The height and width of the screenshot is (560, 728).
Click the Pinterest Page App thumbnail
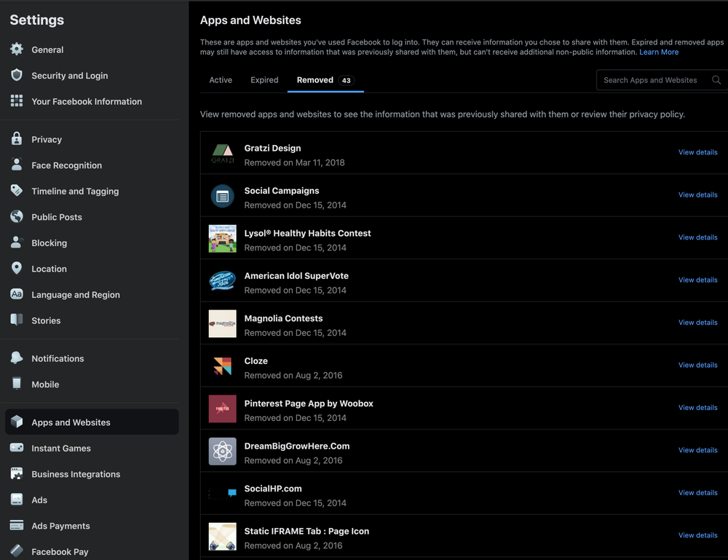pos(222,409)
